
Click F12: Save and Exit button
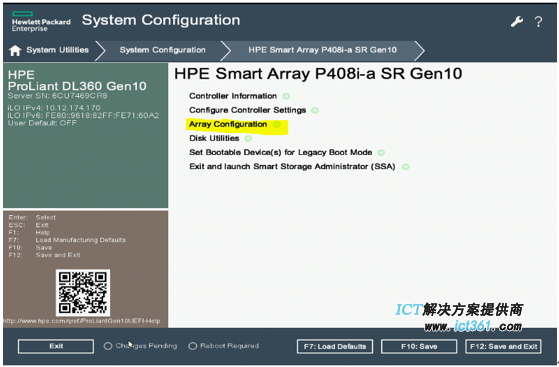pyautogui.click(x=503, y=346)
